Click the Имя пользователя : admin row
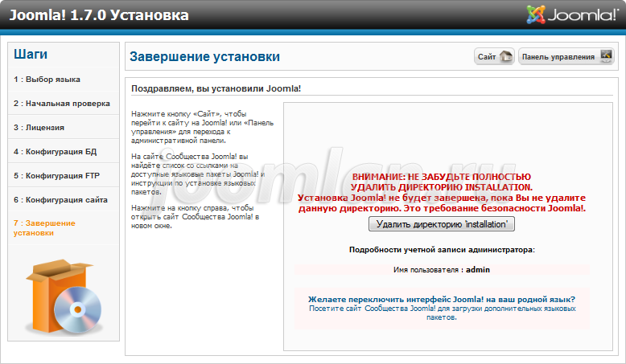Image resolution: width=626 pixels, height=364 pixels. pyautogui.click(x=442, y=270)
